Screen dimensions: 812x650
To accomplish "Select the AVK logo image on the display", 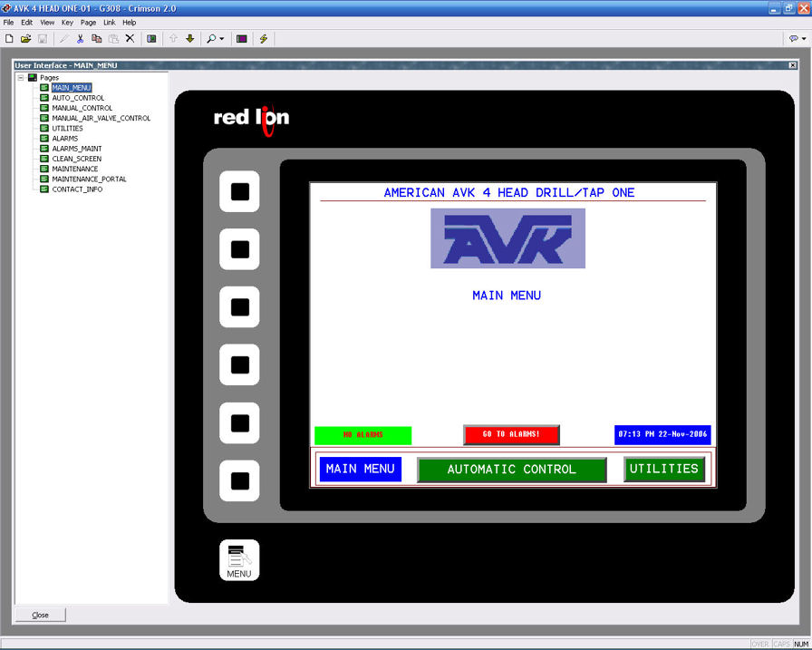I will coord(508,238).
